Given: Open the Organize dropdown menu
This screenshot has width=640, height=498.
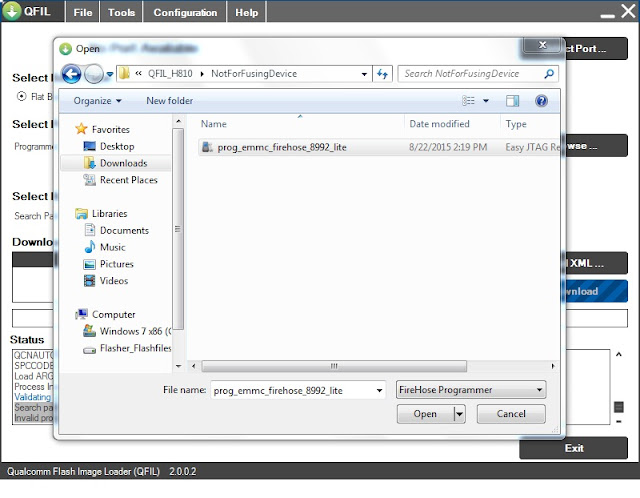Looking at the screenshot, I should (97, 101).
